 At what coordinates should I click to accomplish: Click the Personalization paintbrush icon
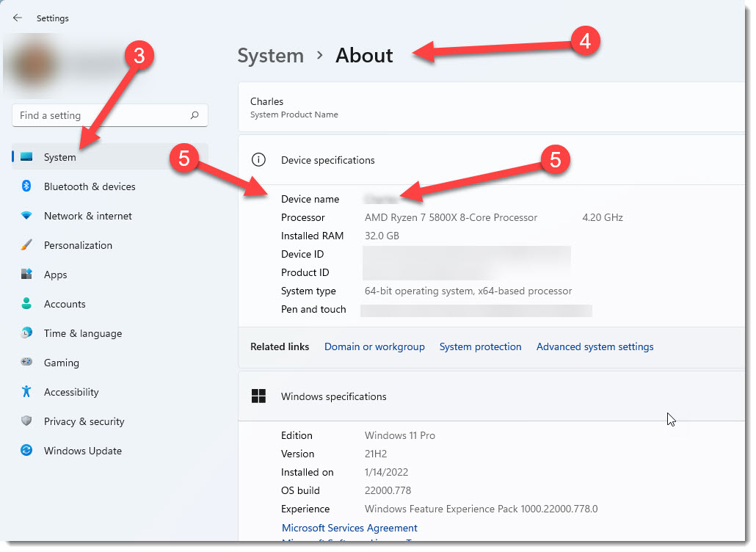pyautogui.click(x=26, y=245)
